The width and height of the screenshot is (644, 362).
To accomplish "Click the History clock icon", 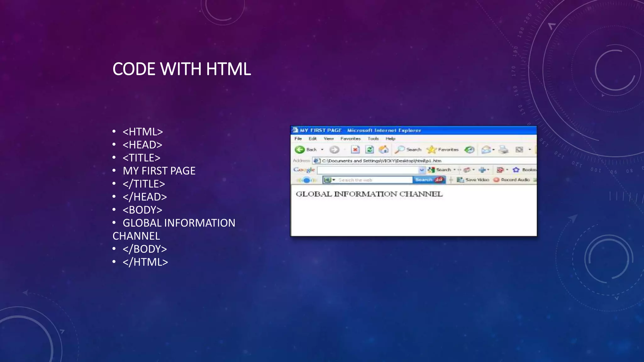I will [x=469, y=150].
